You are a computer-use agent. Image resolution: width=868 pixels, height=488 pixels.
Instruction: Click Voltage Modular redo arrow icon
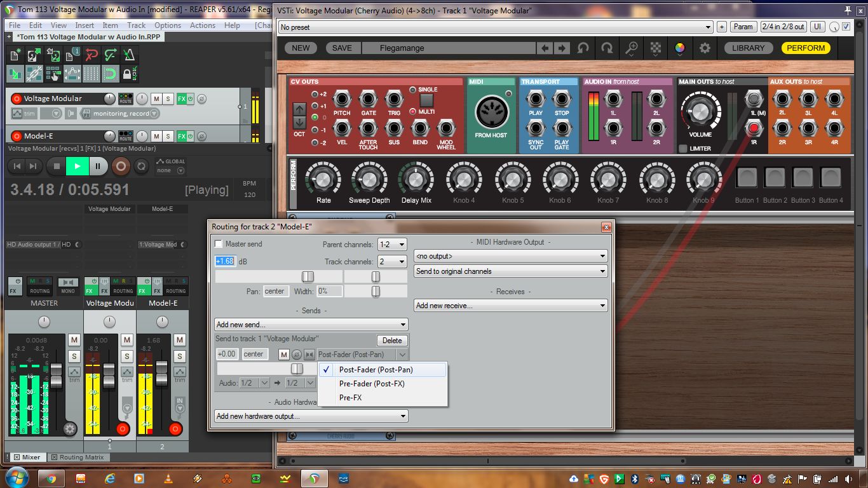pos(607,48)
